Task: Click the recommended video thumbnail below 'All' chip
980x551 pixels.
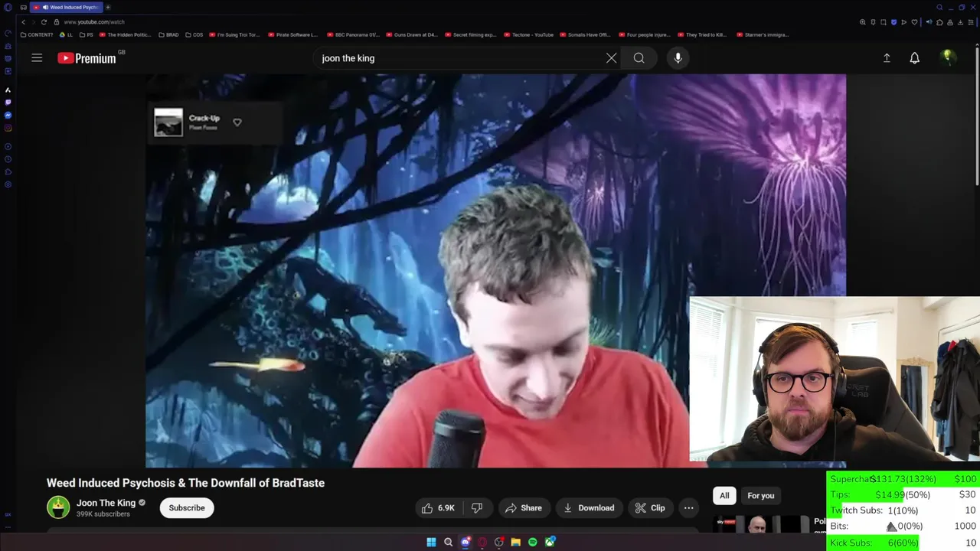Action: pyautogui.click(x=760, y=524)
